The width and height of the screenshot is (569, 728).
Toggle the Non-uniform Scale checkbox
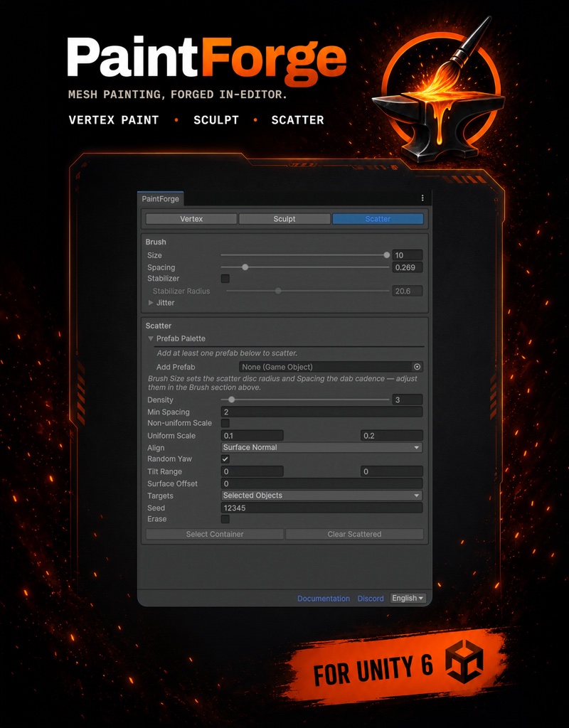tap(225, 423)
